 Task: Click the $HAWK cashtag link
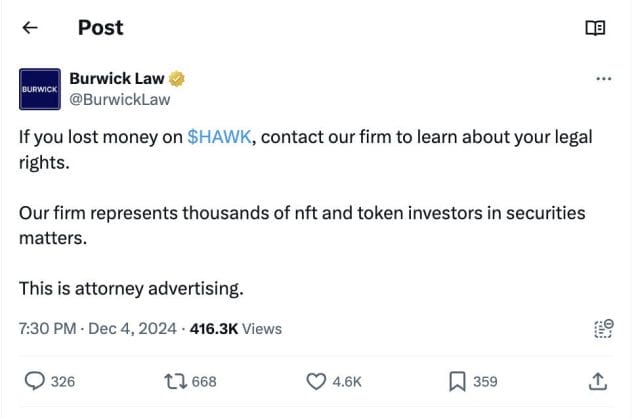[219, 137]
